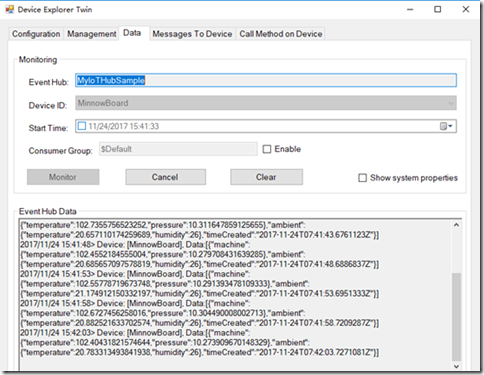Image resolution: width=484 pixels, height=375 pixels.
Task: Switch to the Configuration tab
Action: pyautogui.click(x=36, y=34)
